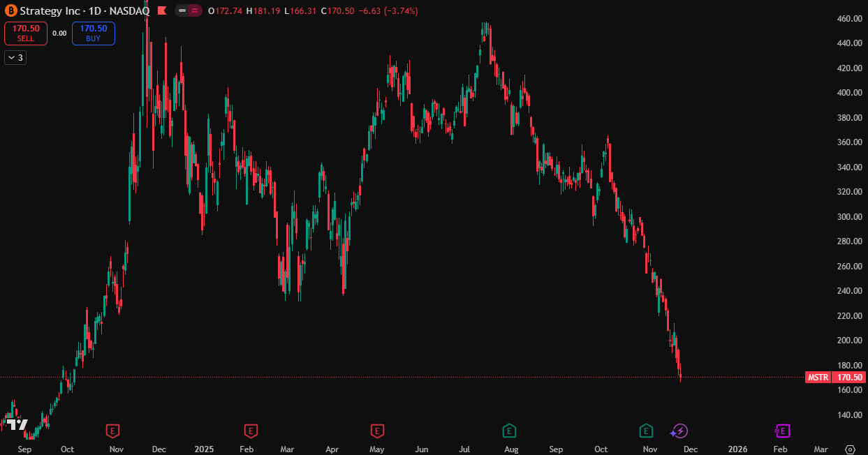
Task: Click the purple lightning latest-update icon
Action: (679, 431)
